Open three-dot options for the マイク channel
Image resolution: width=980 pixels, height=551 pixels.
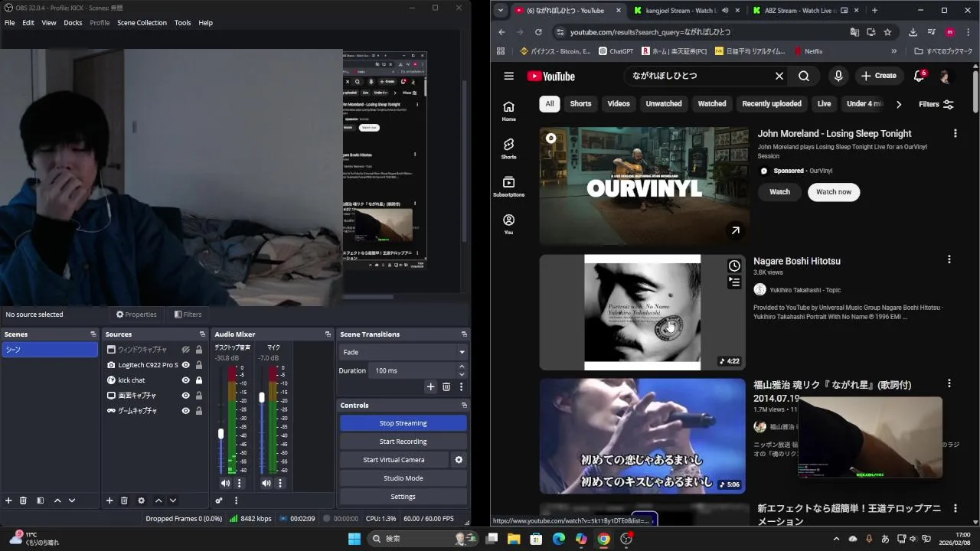[280, 483]
